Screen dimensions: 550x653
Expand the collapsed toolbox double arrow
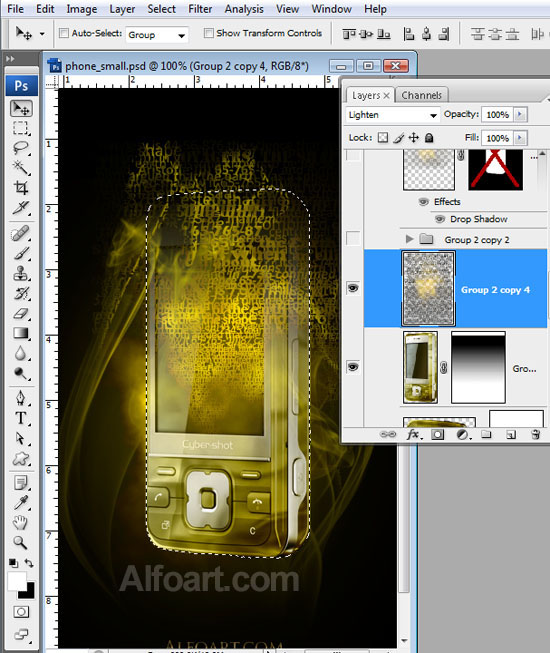(10, 59)
